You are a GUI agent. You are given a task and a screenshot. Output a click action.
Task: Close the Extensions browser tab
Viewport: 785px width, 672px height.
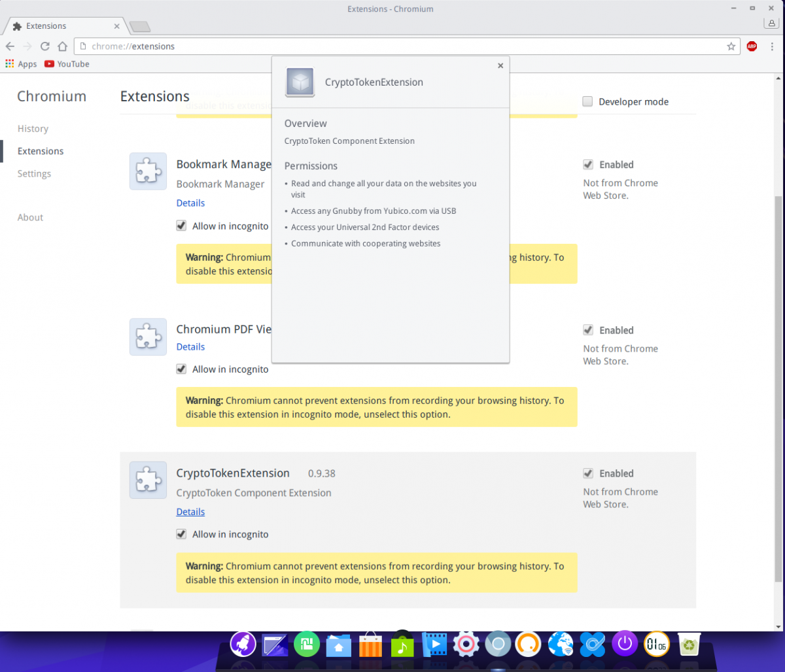click(x=117, y=26)
